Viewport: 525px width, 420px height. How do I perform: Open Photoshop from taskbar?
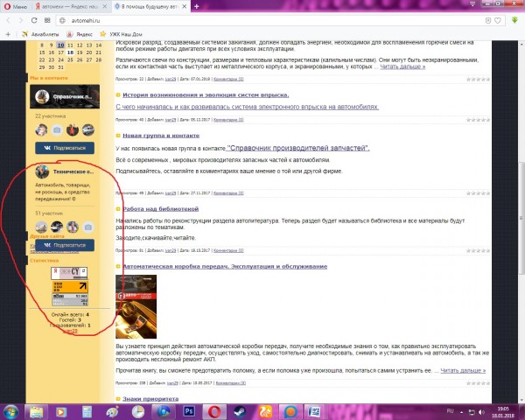pyautogui.click(x=189, y=412)
